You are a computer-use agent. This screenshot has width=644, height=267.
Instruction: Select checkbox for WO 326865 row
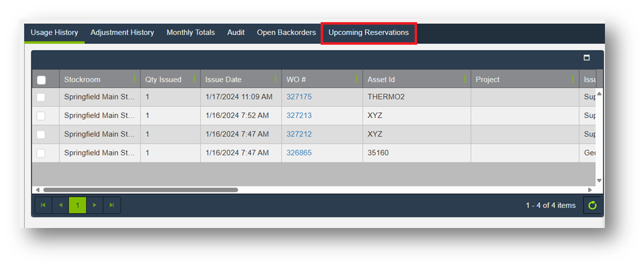(41, 153)
